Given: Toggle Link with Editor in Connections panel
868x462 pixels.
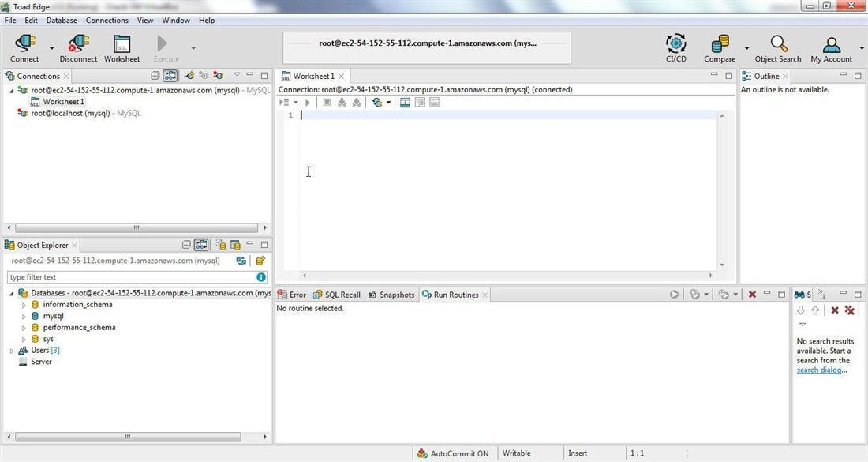Looking at the screenshot, I should coord(170,75).
